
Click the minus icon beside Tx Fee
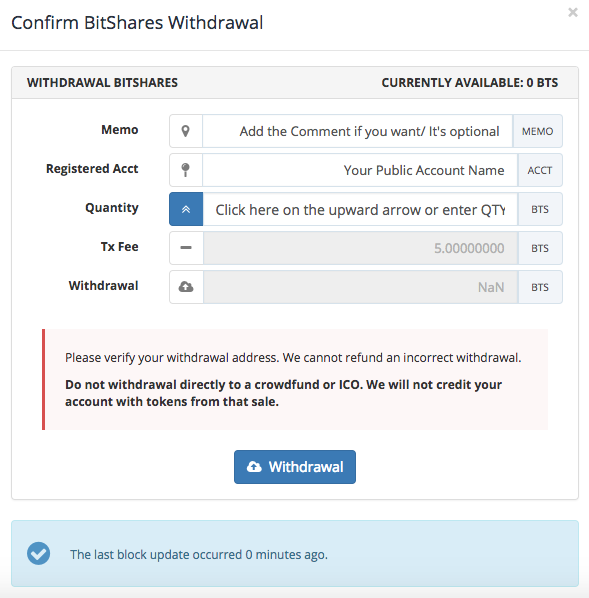pyautogui.click(x=186, y=248)
